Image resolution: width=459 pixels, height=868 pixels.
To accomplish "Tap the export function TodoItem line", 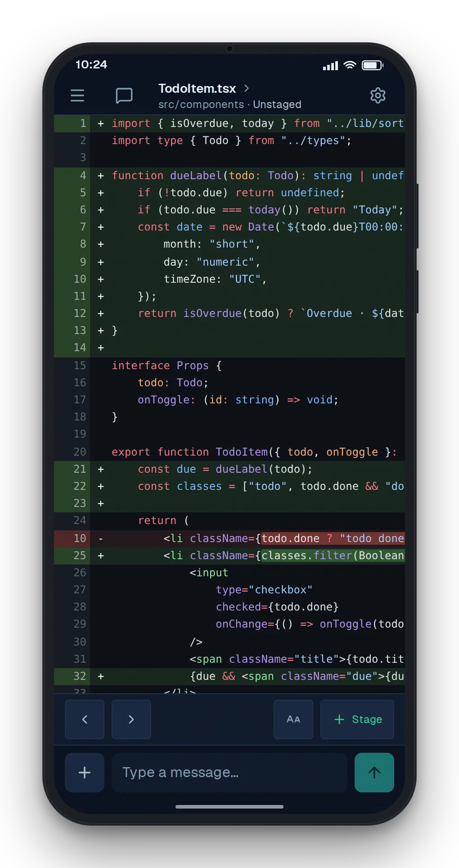I will pyautogui.click(x=229, y=452).
